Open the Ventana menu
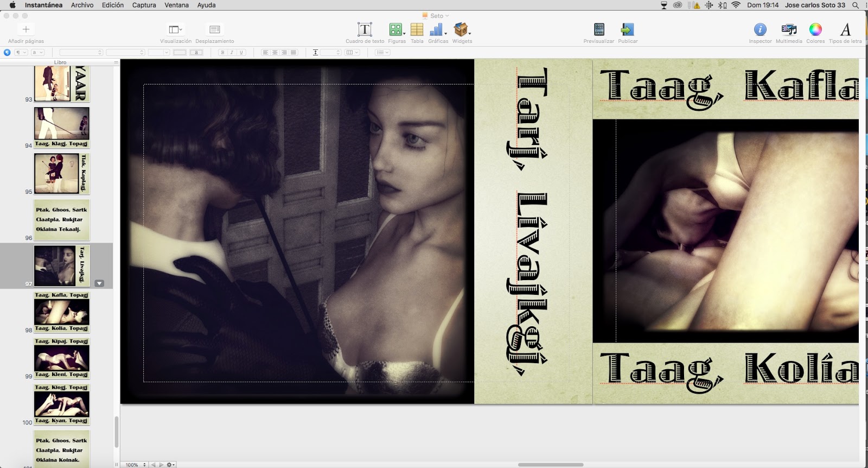The width and height of the screenshot is (868, 468). click(x=177, y=5)
